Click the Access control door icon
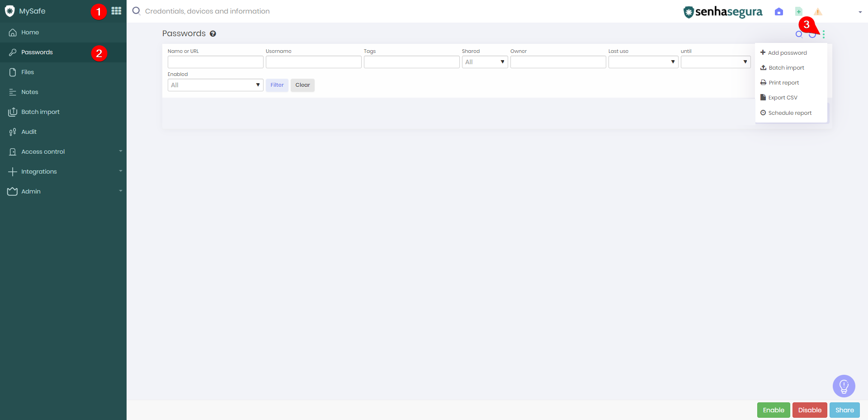 pyautogui.click(x=13, y=152)
